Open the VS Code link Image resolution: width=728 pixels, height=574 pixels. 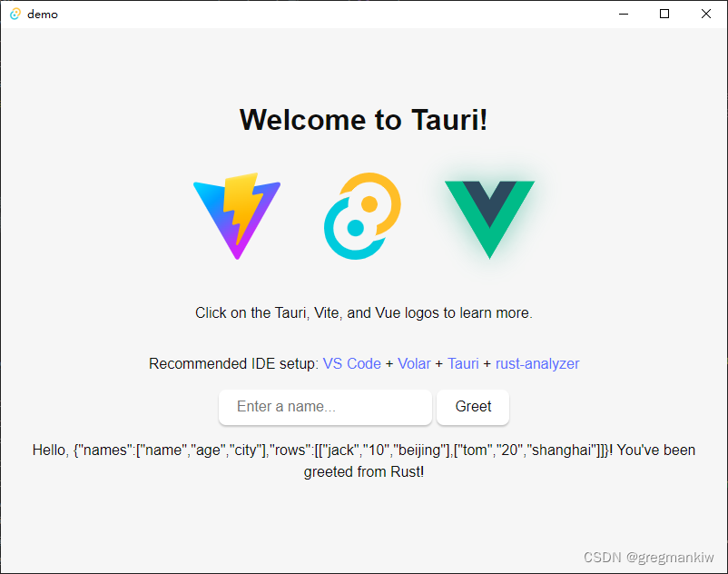352,363
